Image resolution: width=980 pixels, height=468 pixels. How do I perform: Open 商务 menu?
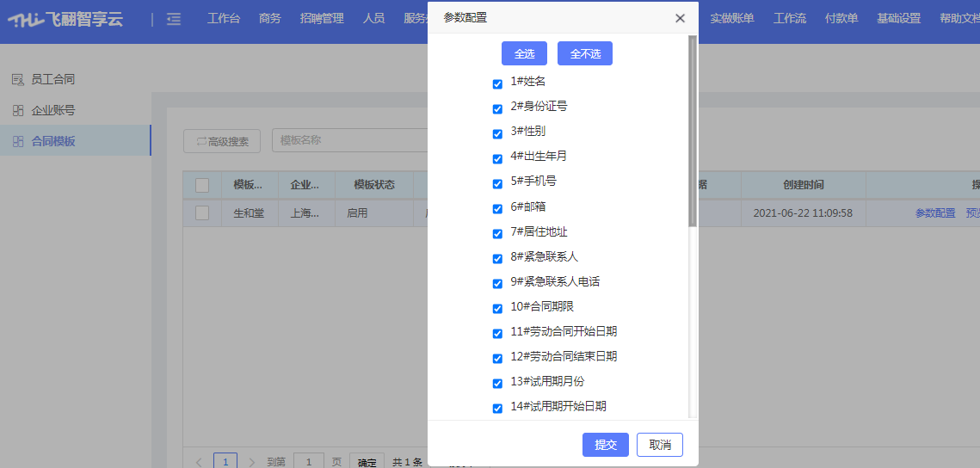pos(270,19)
